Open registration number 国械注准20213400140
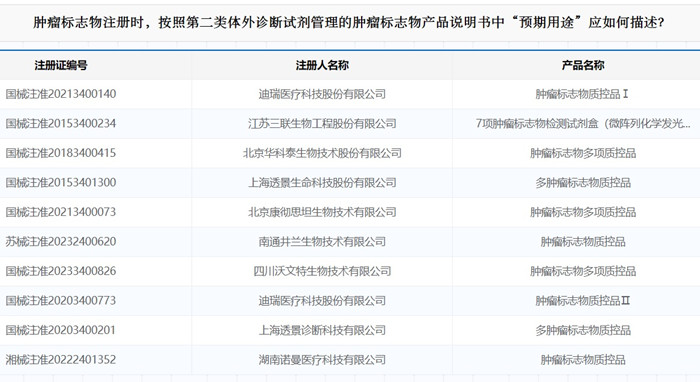The height and width of the screenshot is (382, 700). tap(61, 94)
